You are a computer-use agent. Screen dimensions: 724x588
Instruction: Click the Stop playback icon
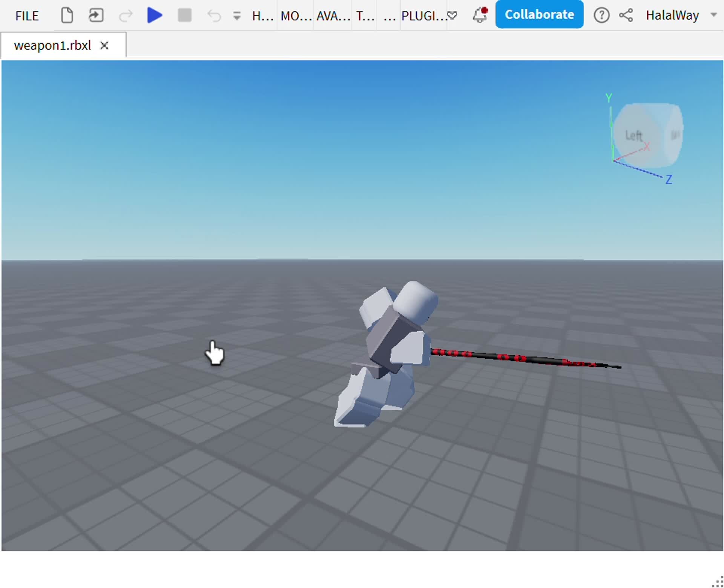184,15
